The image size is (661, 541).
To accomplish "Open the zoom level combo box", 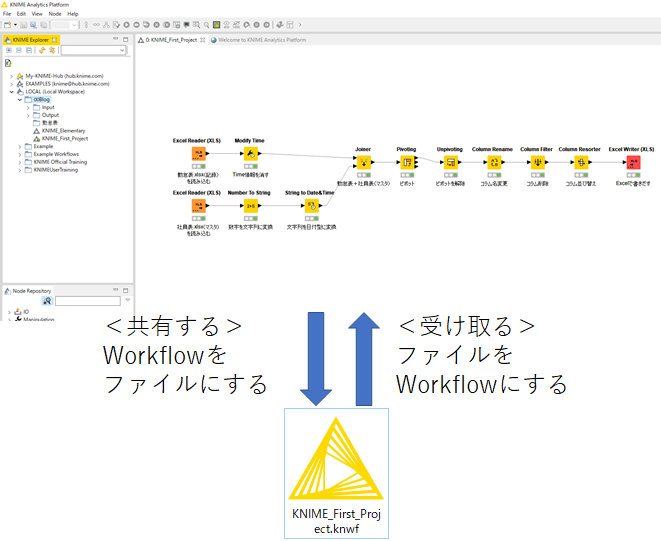I will tap(65, 25).
